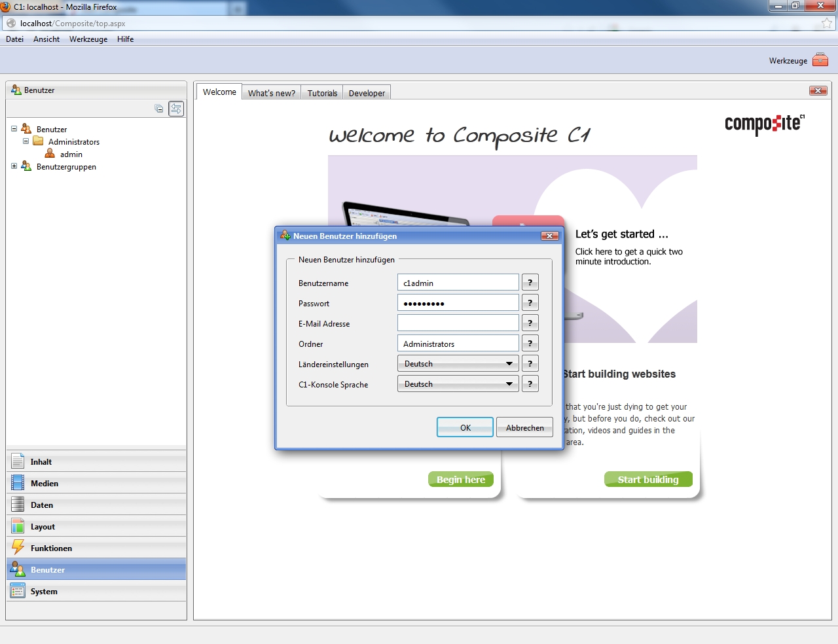Open the System perspective
Image resolution: width=838 pixels, height=644 pixels.
44,592
